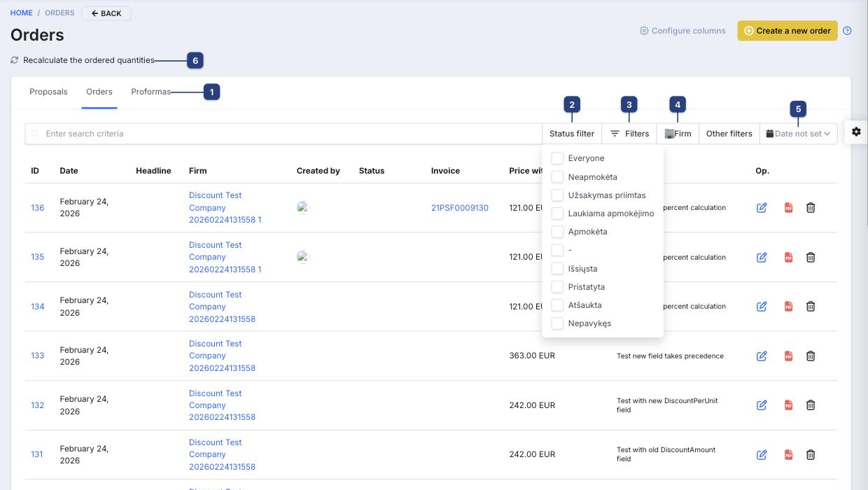Collapse the Status filter dropdown
This screenshot has height=490, width=868.
(572, 134)
